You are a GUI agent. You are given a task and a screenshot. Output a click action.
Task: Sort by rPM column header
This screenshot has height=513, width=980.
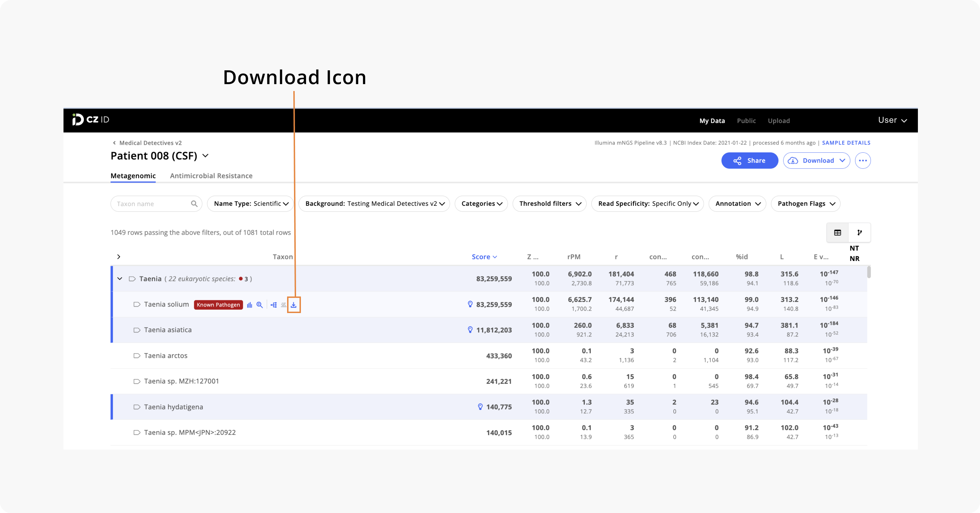[574, 257]
